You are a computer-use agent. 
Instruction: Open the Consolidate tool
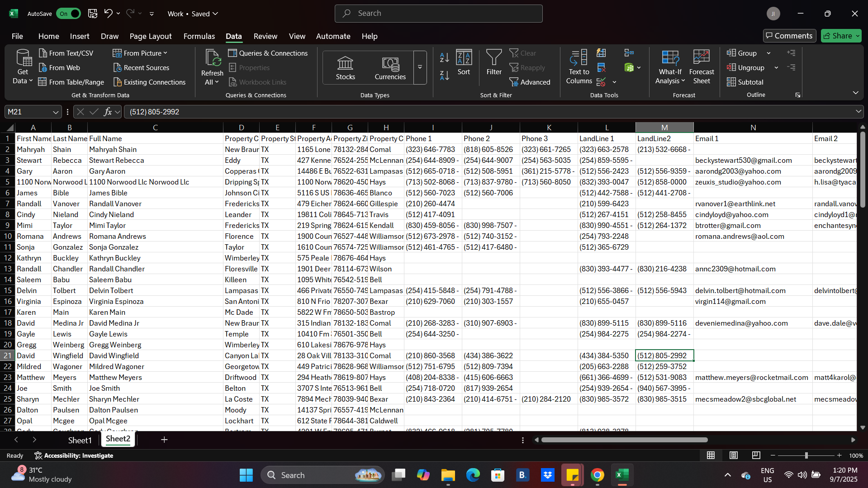[x=629, y=53]
